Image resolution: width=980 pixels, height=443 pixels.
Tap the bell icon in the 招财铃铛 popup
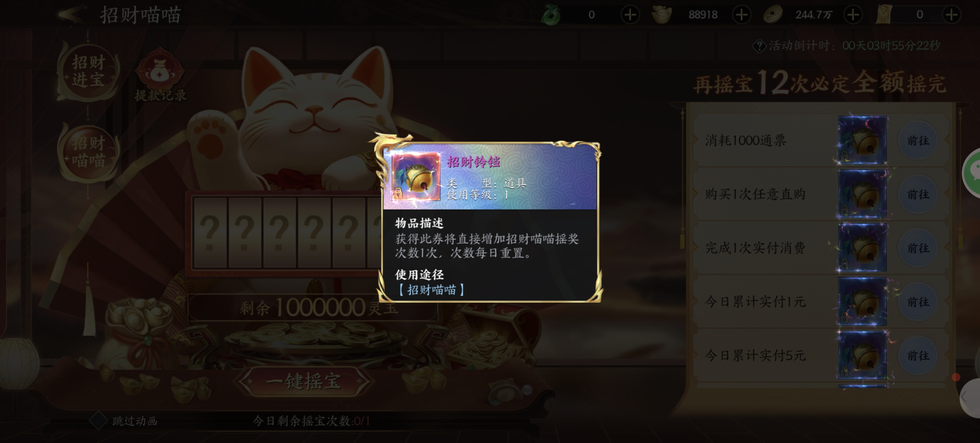pyautogui.click(x=416, y=176)
